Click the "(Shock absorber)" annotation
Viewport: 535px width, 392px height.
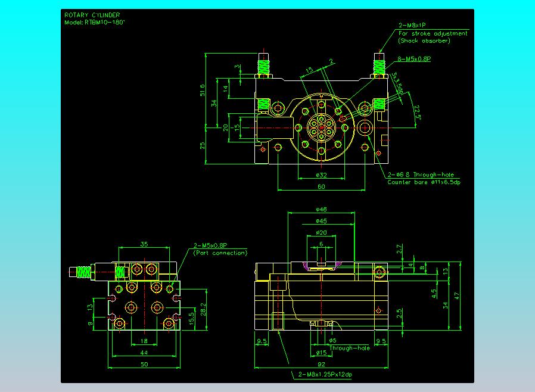tap(424, 41)
